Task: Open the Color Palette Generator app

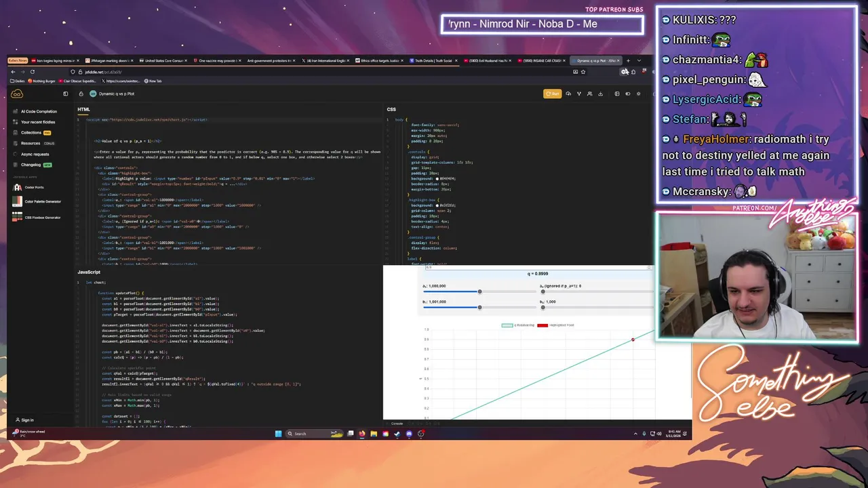Action: (37, 201)
